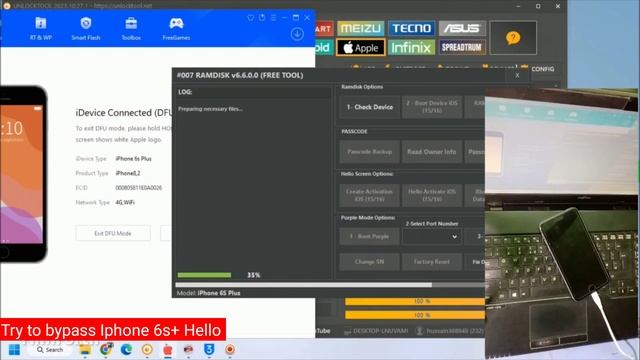Click the 1 - Boot Purple button
The width and height of the screenshot is (640, 360).
(x=370, y=236)
